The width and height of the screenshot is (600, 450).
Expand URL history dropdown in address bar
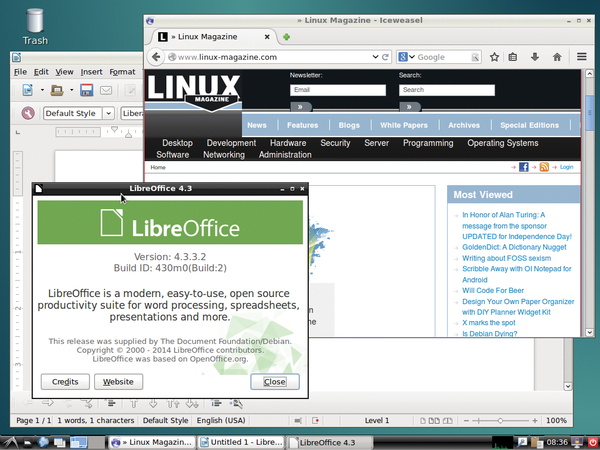pos(375,57)
